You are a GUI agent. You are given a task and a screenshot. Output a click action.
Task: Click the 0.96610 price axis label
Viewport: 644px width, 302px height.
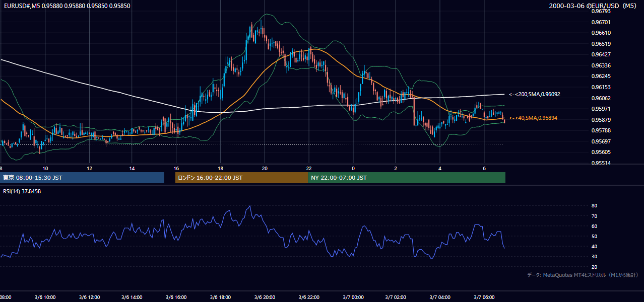pyautogui.click(x=600, y=33)
